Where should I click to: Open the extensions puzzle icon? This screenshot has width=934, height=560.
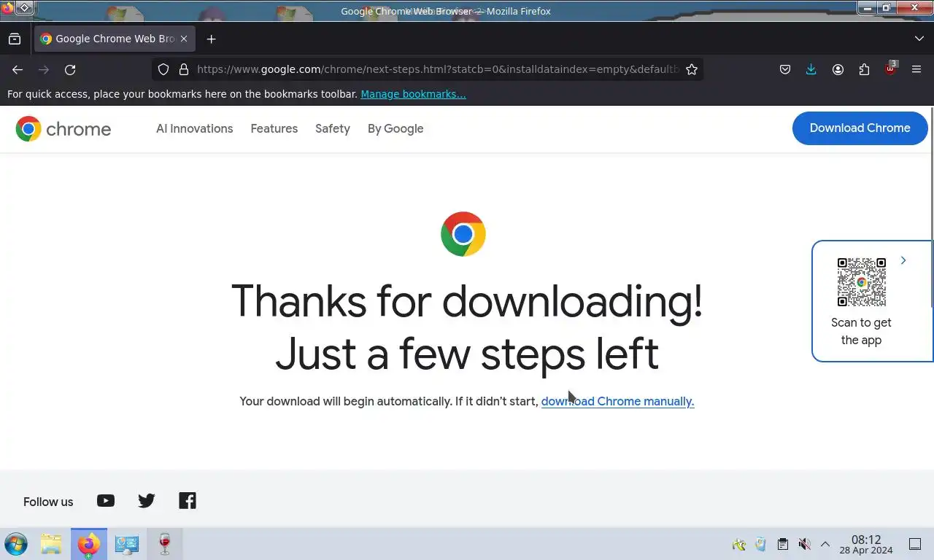tap(864, 69)
